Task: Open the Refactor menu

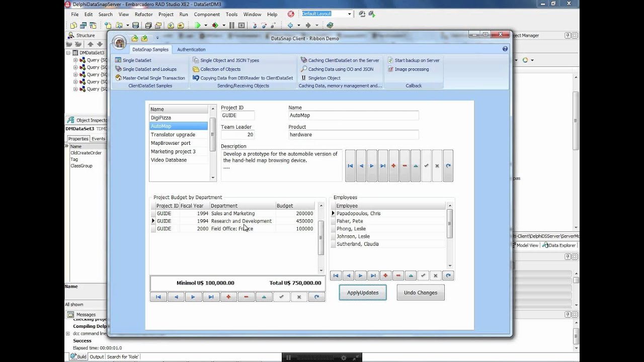Action: click(143, 15)
